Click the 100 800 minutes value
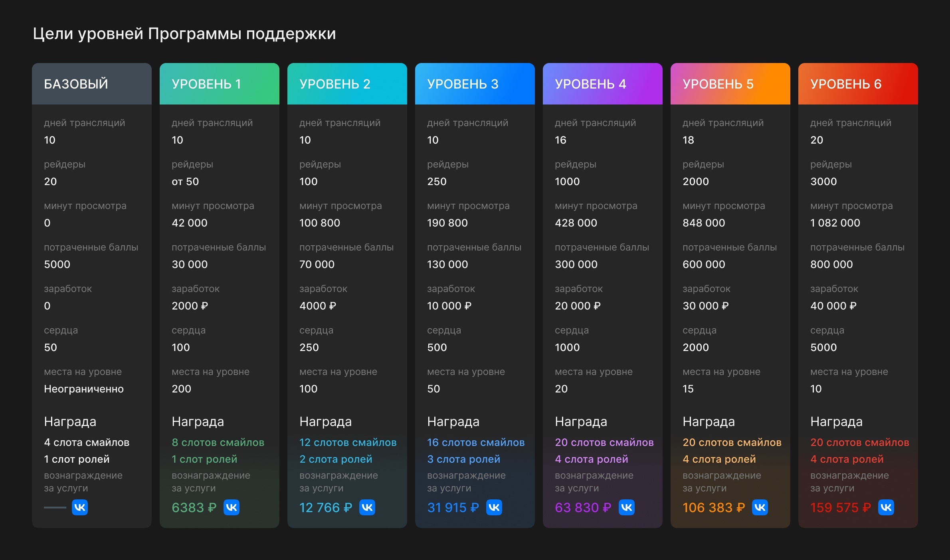Screen dimensions: 950x560 click(x=320, y=223)
